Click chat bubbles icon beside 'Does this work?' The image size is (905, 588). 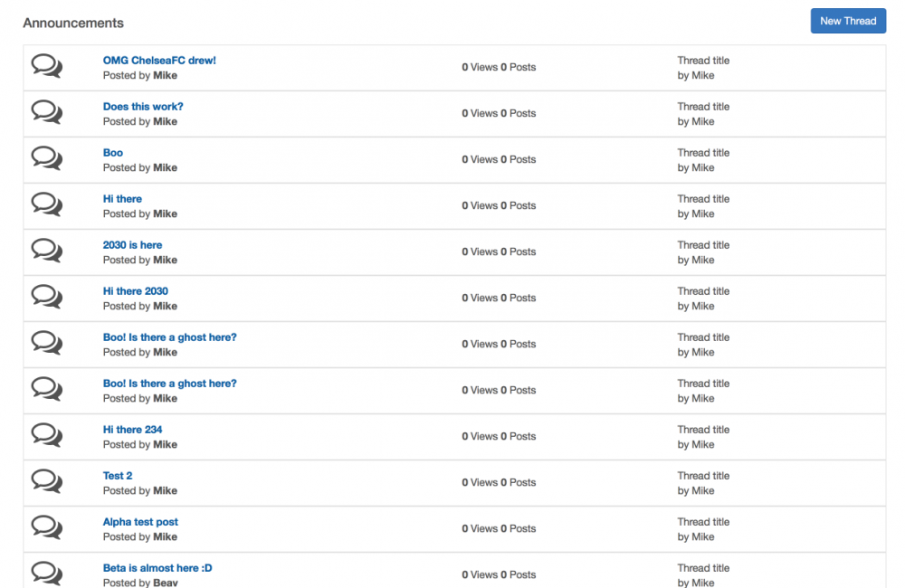click(47, 112)
